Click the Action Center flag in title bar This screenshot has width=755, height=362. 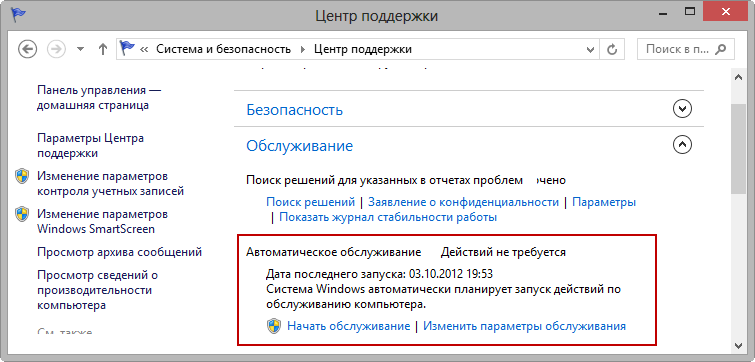(x=18, y=14)
